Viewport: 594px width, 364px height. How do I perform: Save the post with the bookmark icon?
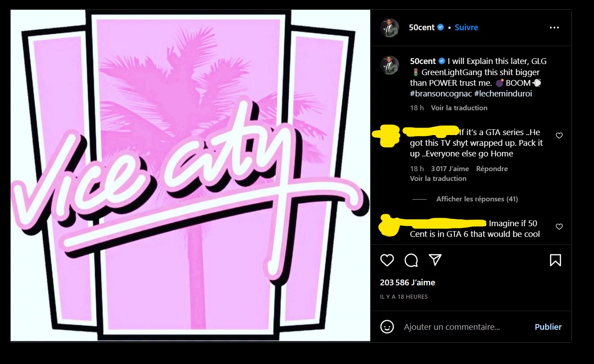coord(555,260)
